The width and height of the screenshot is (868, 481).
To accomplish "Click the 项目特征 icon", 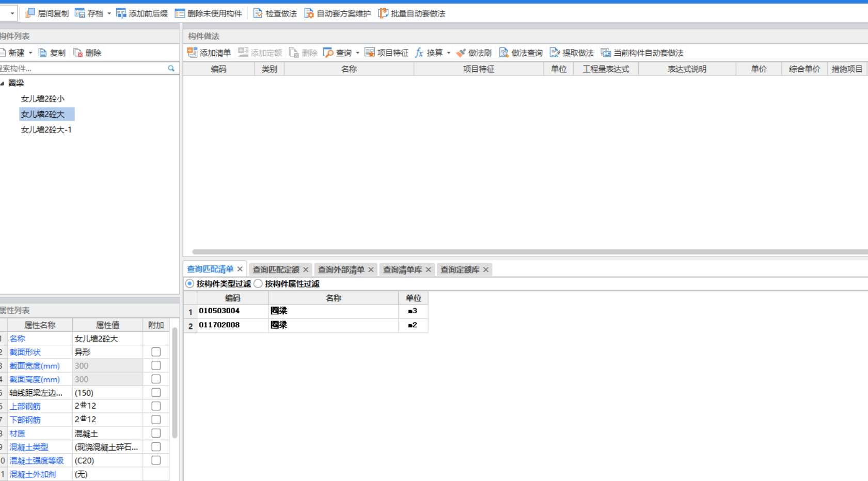I will (x=370, y=53).
